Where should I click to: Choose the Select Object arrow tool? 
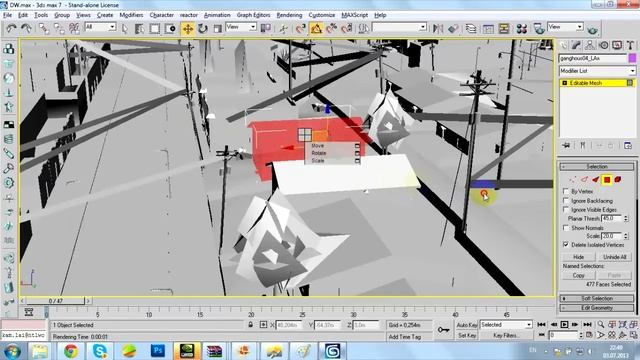pyautogui.click(x=125, y=28)
